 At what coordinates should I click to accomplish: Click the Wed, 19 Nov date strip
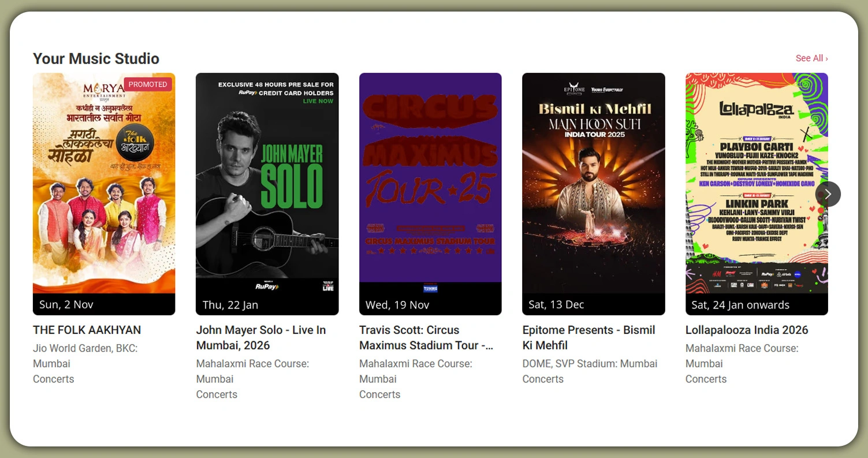[430, 304]
